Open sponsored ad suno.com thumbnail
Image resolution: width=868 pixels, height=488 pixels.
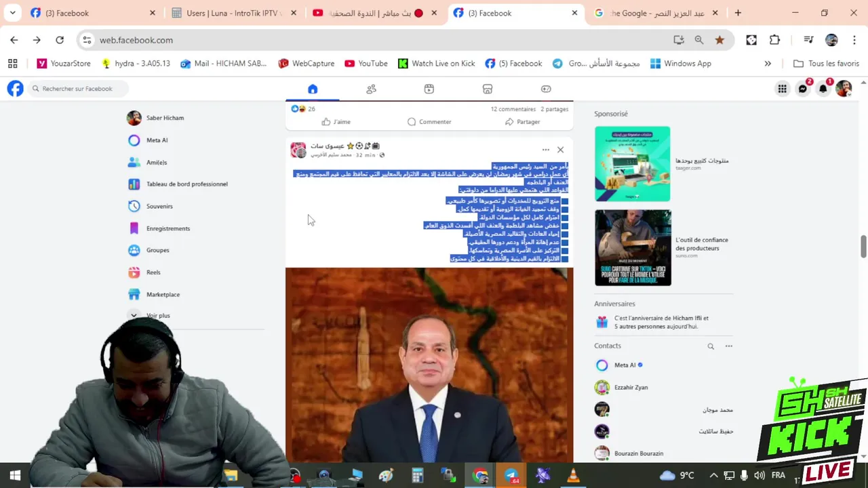[633, 247]
